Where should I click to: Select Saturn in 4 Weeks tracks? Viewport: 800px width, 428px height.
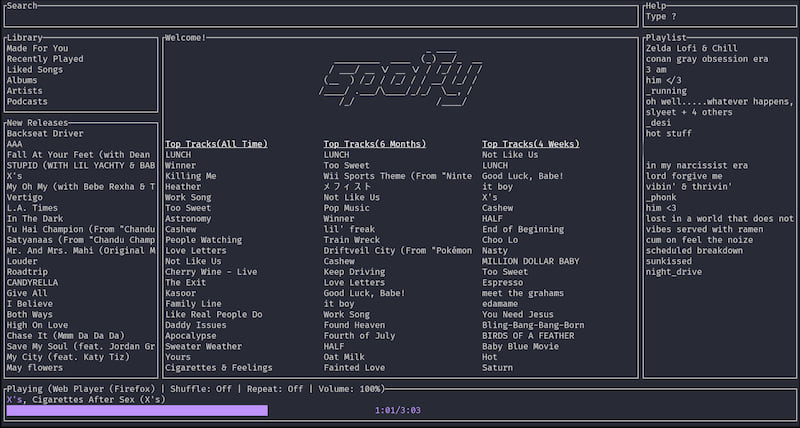(497, 368)
